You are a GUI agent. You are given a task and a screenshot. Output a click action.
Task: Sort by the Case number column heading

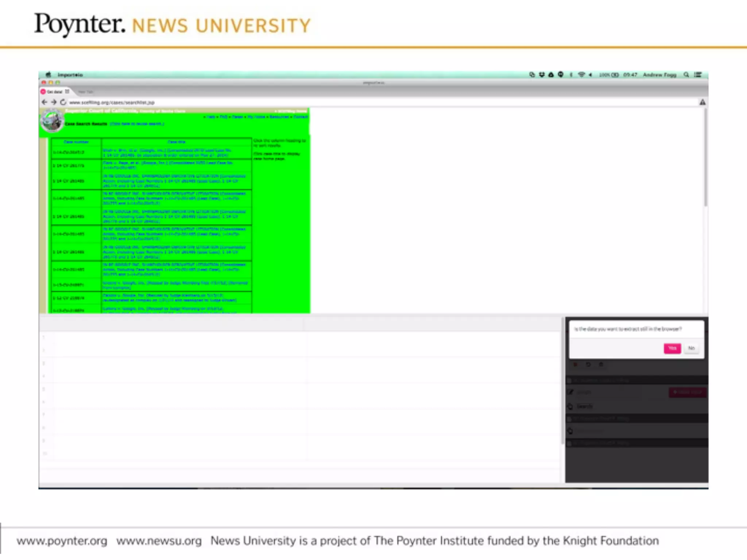[76, 142]
